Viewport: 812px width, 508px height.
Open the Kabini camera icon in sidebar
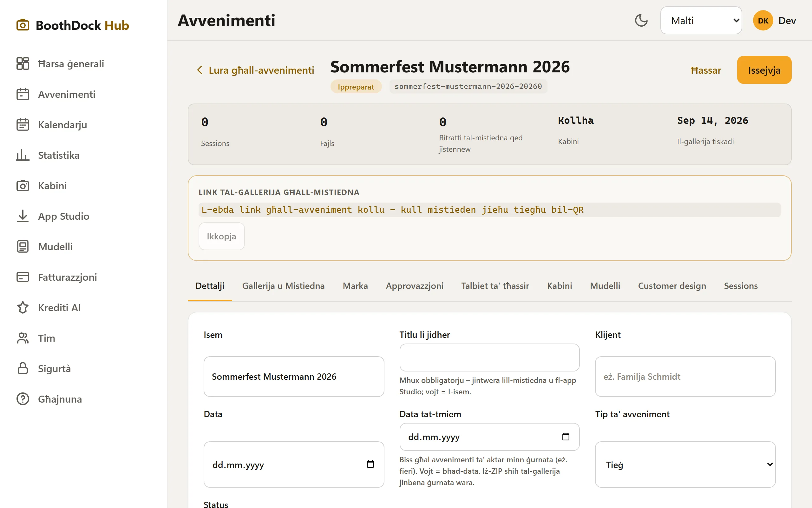click(x=23, y=185)
